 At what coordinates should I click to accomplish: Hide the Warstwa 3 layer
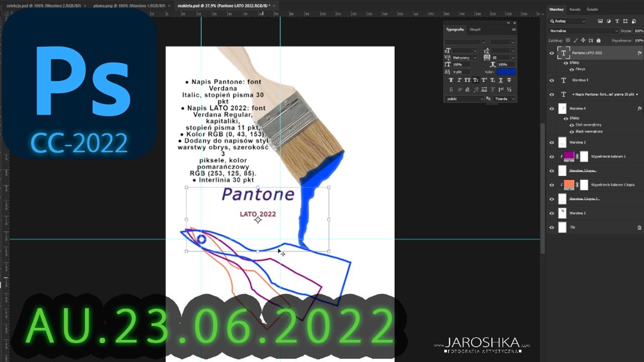click(x=552, y=142)
